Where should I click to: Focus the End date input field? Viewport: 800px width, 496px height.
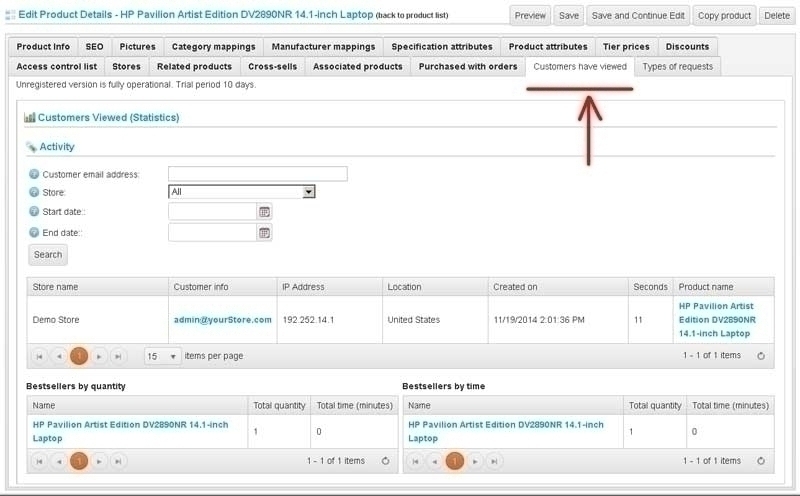(x=213, y=233)
